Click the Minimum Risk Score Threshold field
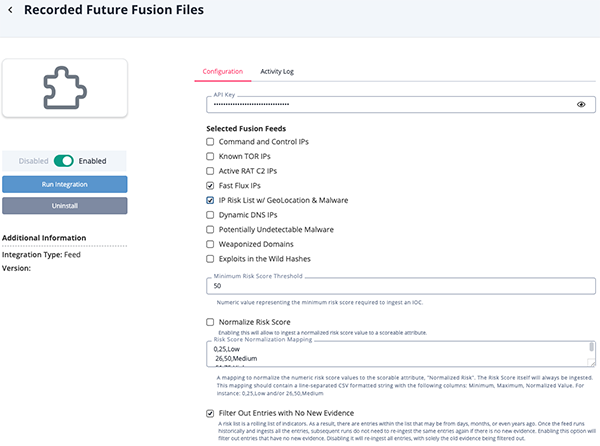600x446 pixels. (x=400, y=286)
